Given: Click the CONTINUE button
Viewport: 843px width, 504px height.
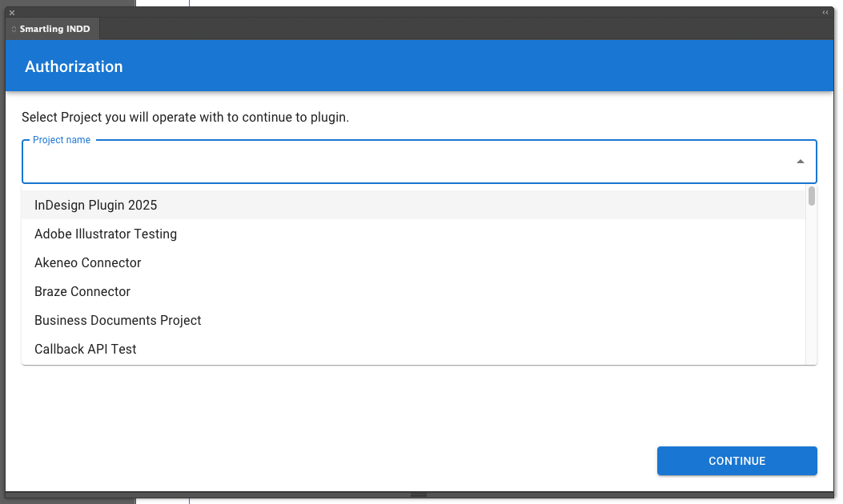Looking at the screenshot, I should coord(737,461).
